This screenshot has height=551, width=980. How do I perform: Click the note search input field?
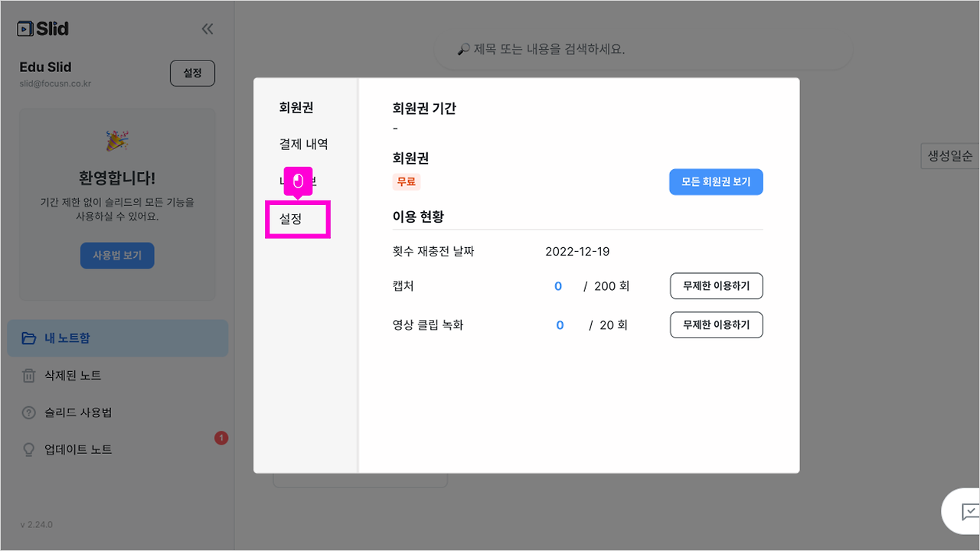643,47
